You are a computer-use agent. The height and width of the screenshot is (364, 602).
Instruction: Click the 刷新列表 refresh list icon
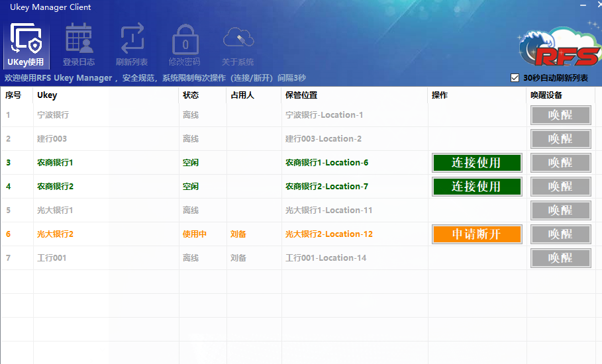(x=132, y=45)
